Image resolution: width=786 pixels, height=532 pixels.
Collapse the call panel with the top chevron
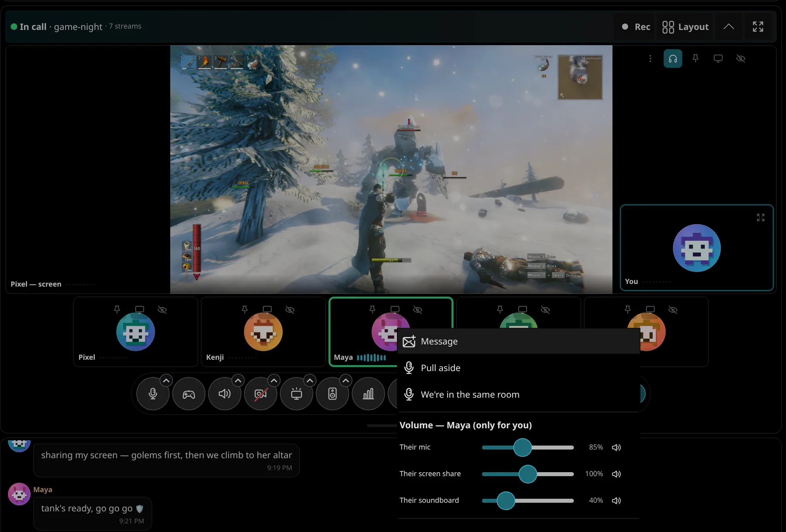tap(728, 27)
